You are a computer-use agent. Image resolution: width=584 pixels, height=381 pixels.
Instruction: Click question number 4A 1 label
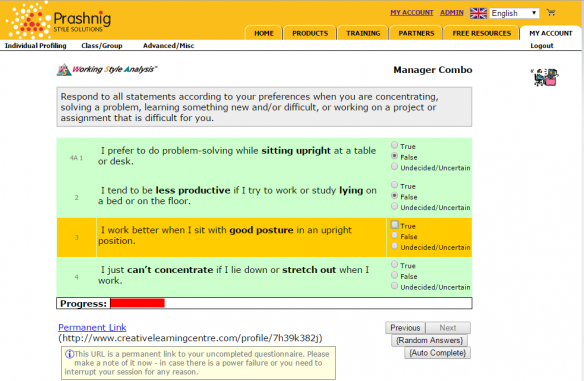click(x=76, y=158)
